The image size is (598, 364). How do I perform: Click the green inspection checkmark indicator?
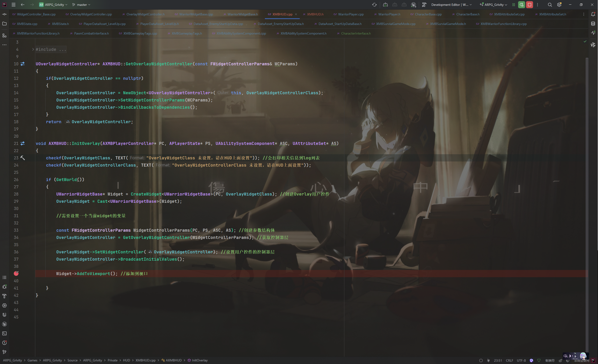(585, 42)
